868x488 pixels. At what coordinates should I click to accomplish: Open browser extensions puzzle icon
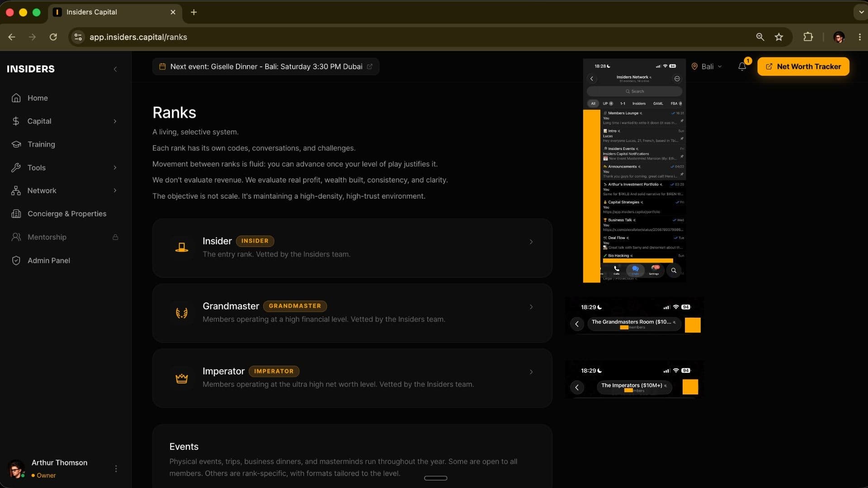[808, 37]
